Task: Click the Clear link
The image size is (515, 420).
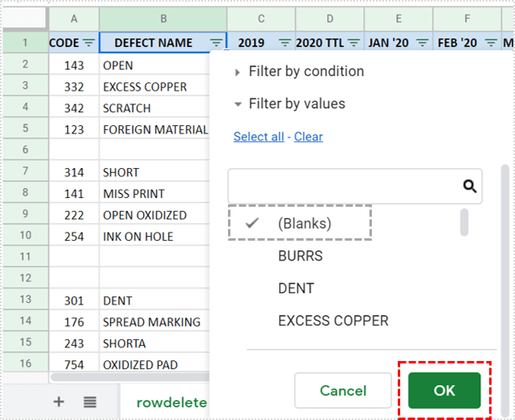Action: 308,136
